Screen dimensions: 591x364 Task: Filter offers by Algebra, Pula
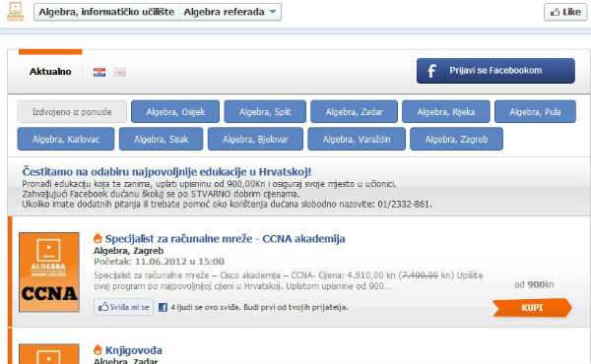click(535, 111)
